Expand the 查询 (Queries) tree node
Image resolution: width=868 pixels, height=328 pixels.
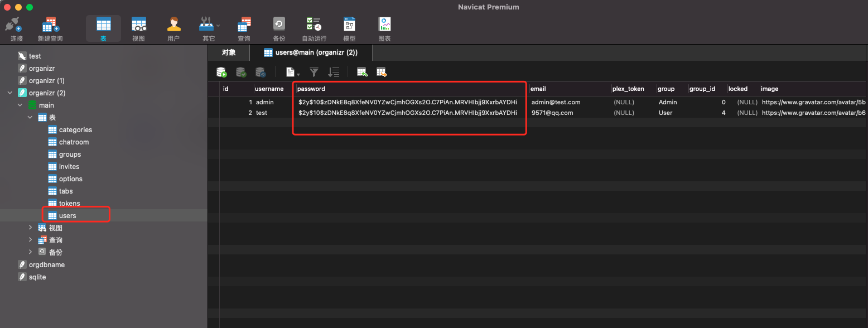(x=31, y=240)
